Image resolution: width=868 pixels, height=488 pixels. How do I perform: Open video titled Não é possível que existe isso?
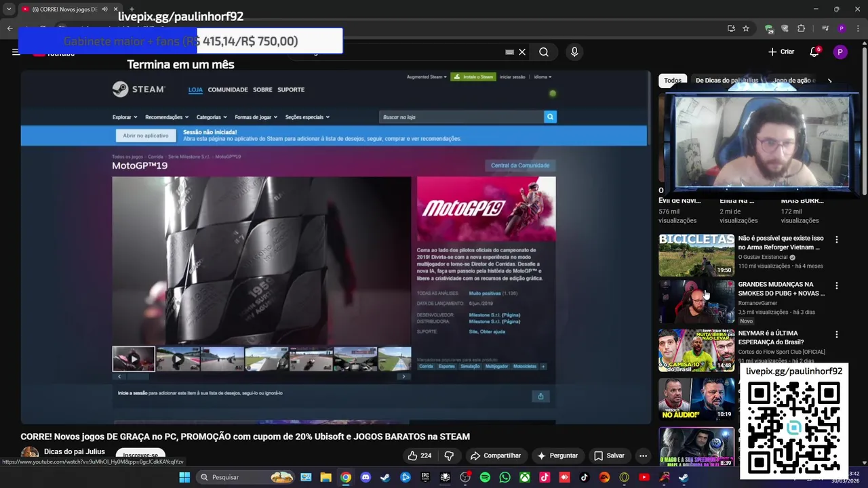pyautogui.click(x=781, y=243)
